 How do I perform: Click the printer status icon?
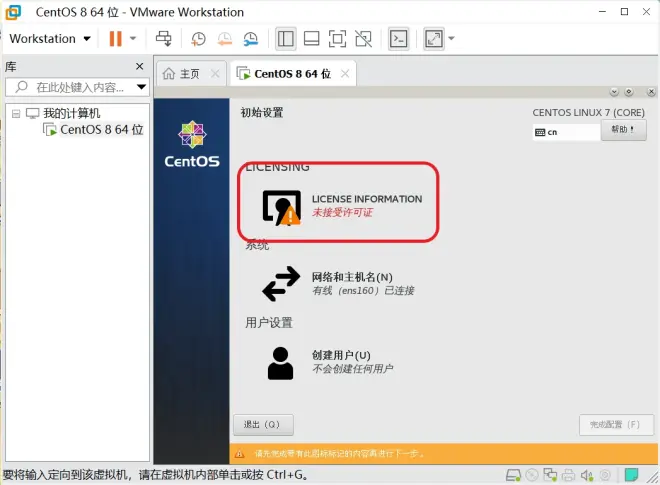pyautogui.click(x=568, y=475)
